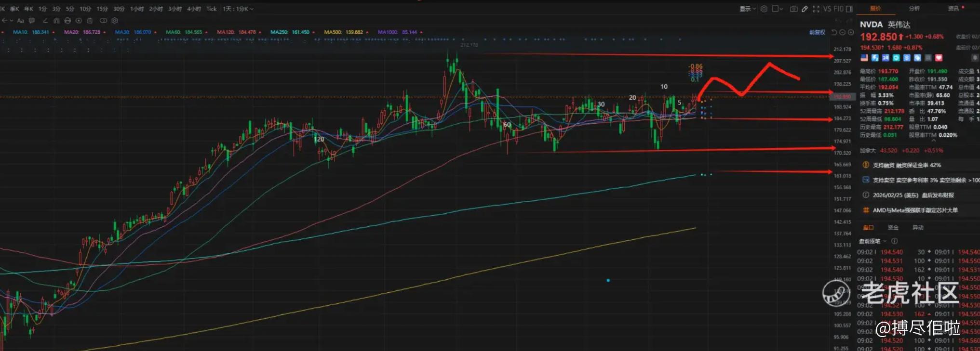980x351 pixels.
Task: Zoom in chart with plus circle icon
Action: coord(851,32)
